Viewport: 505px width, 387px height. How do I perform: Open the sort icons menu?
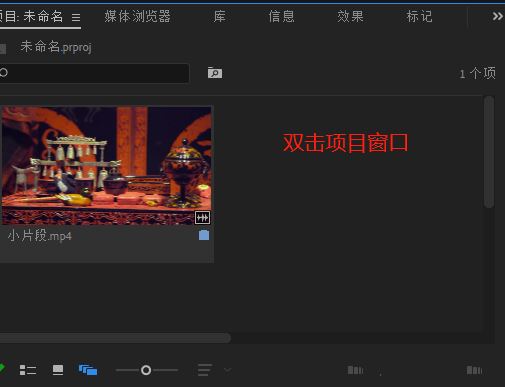(204, 370)
